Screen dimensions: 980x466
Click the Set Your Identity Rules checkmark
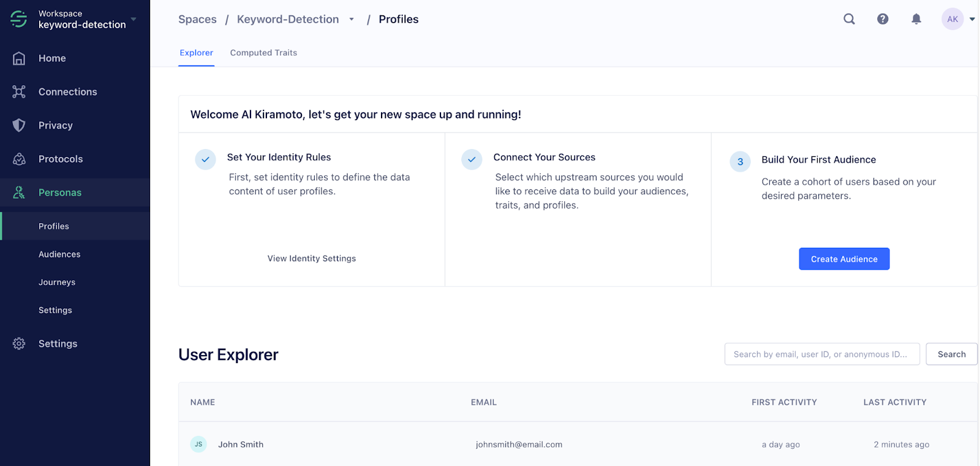tap(205, 159)
